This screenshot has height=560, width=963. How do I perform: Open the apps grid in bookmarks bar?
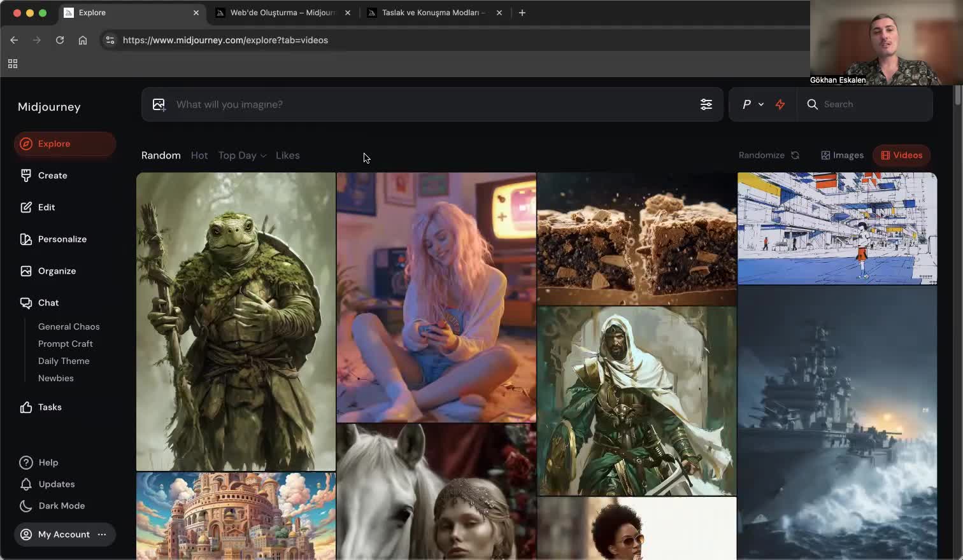point(13,64)
